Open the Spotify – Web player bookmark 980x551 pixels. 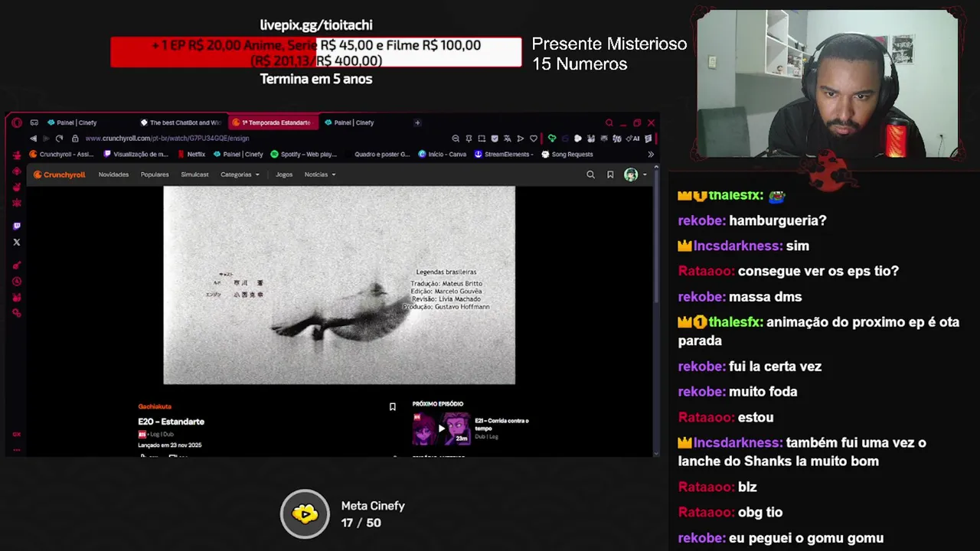click(x=304, y=154)
